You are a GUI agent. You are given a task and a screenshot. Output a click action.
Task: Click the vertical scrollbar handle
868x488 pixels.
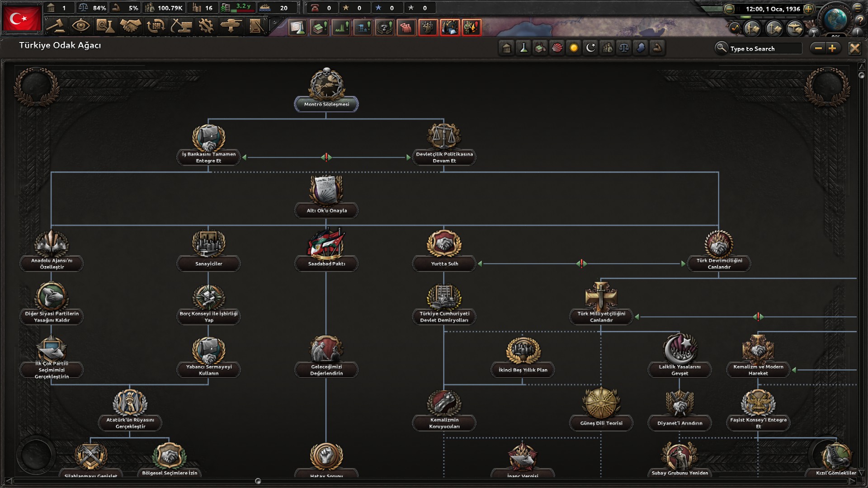pos(861,75)
